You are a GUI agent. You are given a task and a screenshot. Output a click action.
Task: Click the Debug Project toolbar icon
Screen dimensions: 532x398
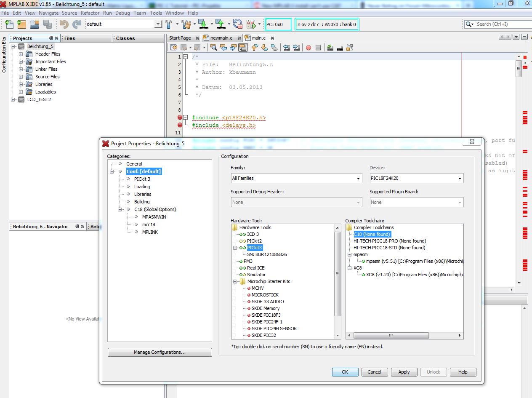tap(251, 24)
